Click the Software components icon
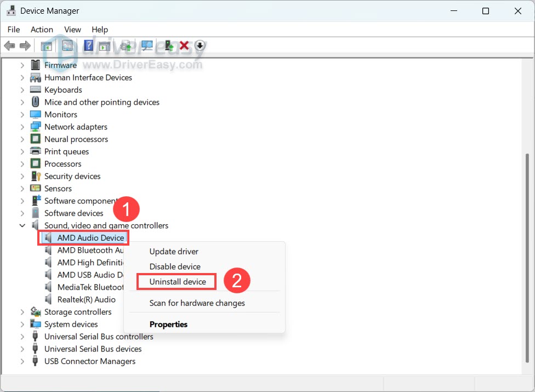This screenshot has width=535, height=392. (x=36, y=201)
